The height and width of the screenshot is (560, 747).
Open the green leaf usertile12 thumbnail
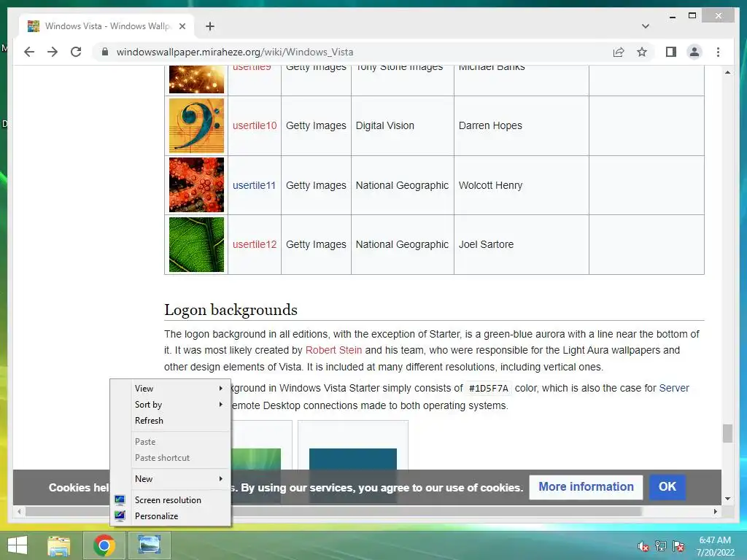pos(196,245)
